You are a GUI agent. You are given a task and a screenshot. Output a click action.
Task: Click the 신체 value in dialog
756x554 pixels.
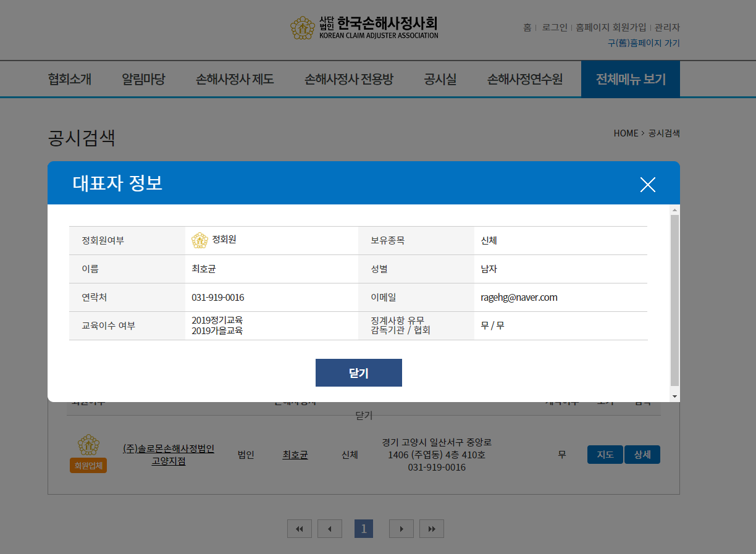click(489, 240)
